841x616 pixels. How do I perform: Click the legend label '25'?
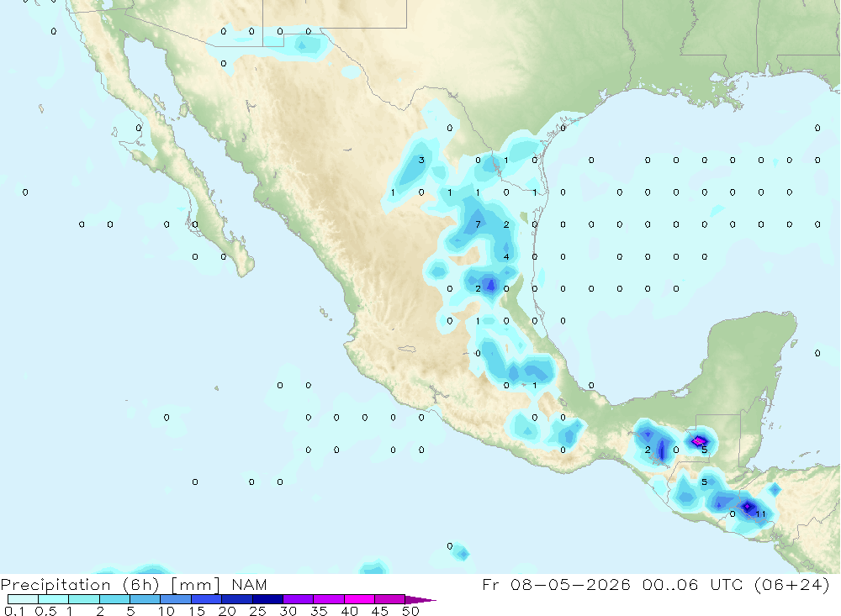click(x=258, y=611)
